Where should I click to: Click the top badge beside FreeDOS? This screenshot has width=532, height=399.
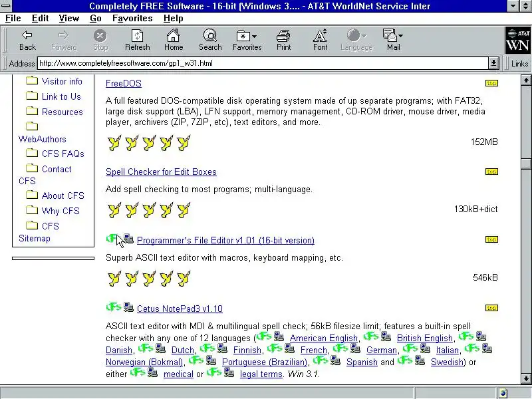tap(491, 83)
